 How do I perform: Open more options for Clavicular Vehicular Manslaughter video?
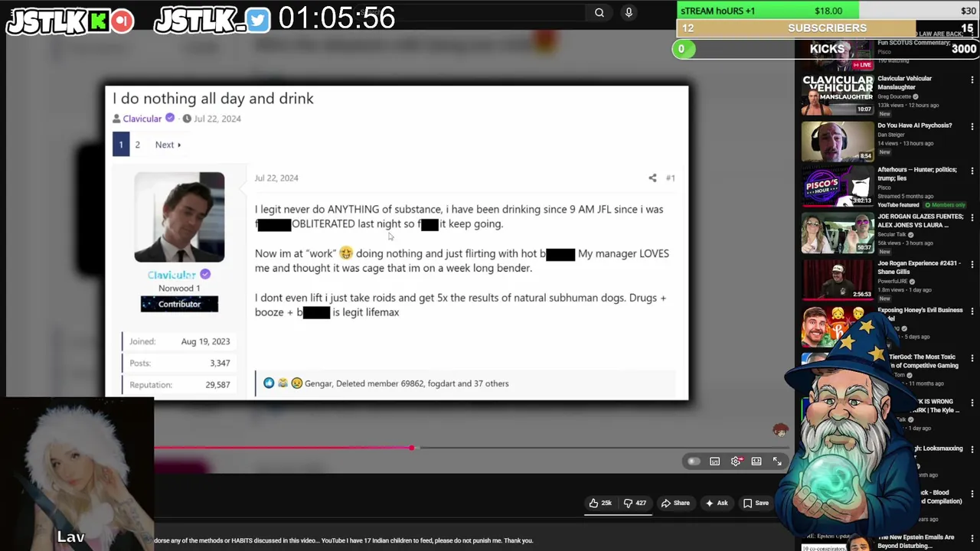point(972,79)
